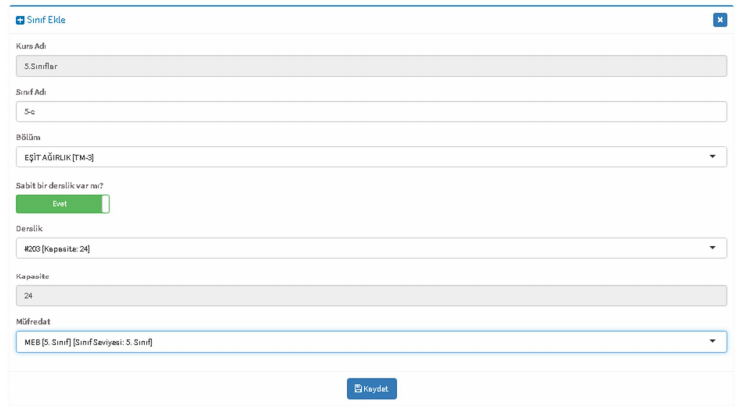This screenshot has height=406, width=743.
Task: Click the Sınıf Ekle title text
Action: (46, 20)
